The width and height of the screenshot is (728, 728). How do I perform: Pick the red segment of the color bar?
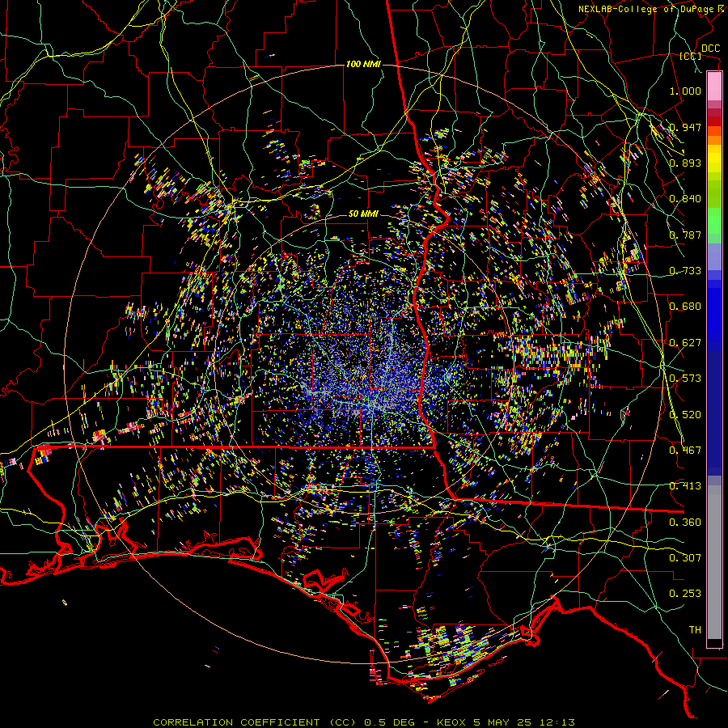[x=714, y=121]
